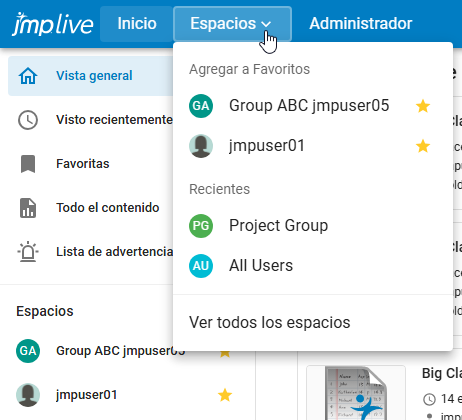Click the report icon beside Todo el contenido
This screenshot has width=462, height=420.
[28, 208]
